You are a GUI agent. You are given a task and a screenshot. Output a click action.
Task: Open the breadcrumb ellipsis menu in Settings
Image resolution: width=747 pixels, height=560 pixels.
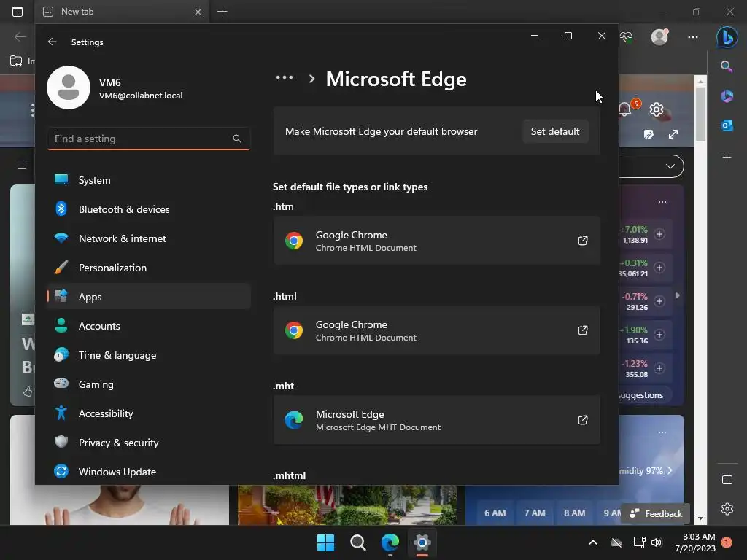point(285,77)
